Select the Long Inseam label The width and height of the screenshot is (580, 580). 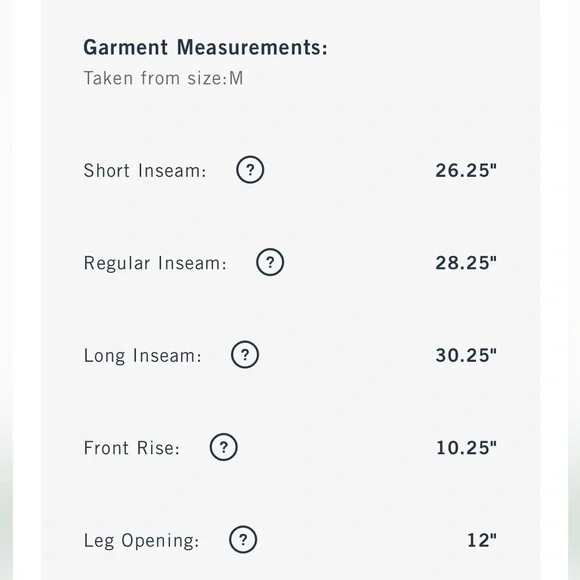click(x=142, y=356)
